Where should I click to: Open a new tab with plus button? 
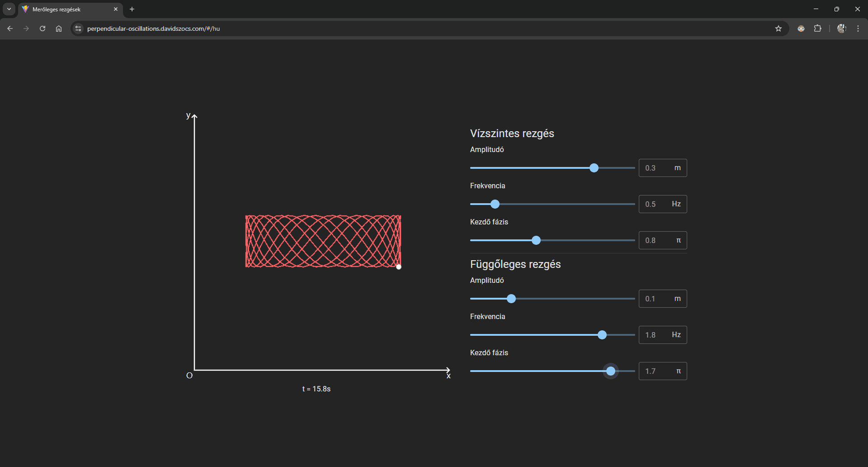[132, 9]
